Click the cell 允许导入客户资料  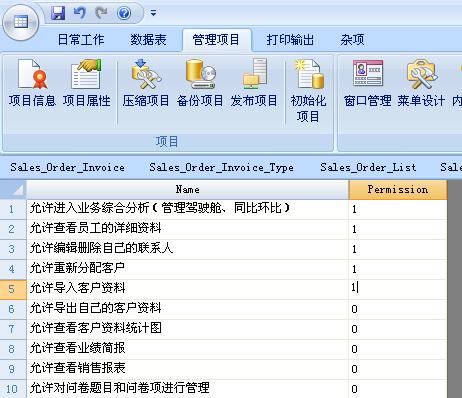[x=188, y=289]
